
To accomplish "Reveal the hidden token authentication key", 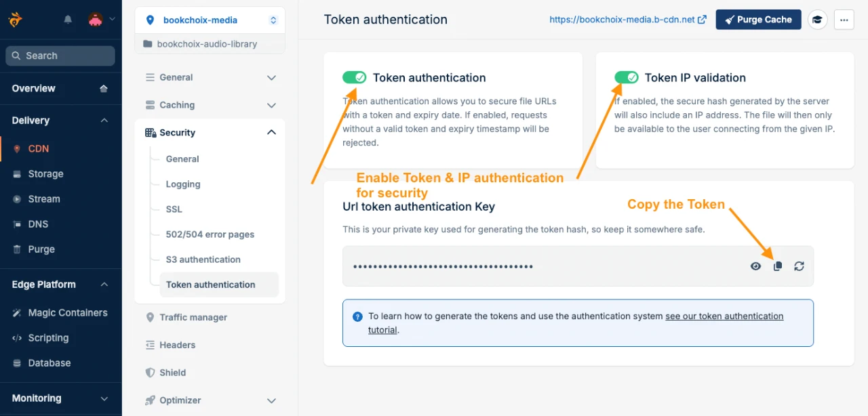I will point(755,266).
